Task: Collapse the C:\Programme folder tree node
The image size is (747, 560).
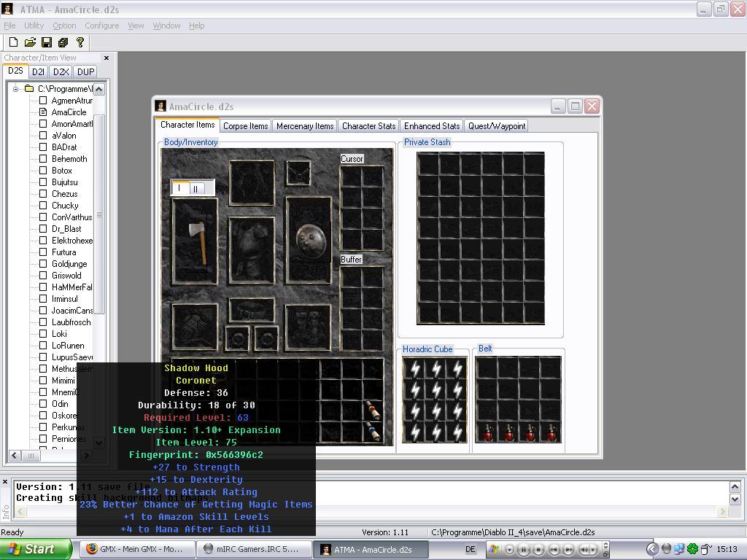Action: 16,89
